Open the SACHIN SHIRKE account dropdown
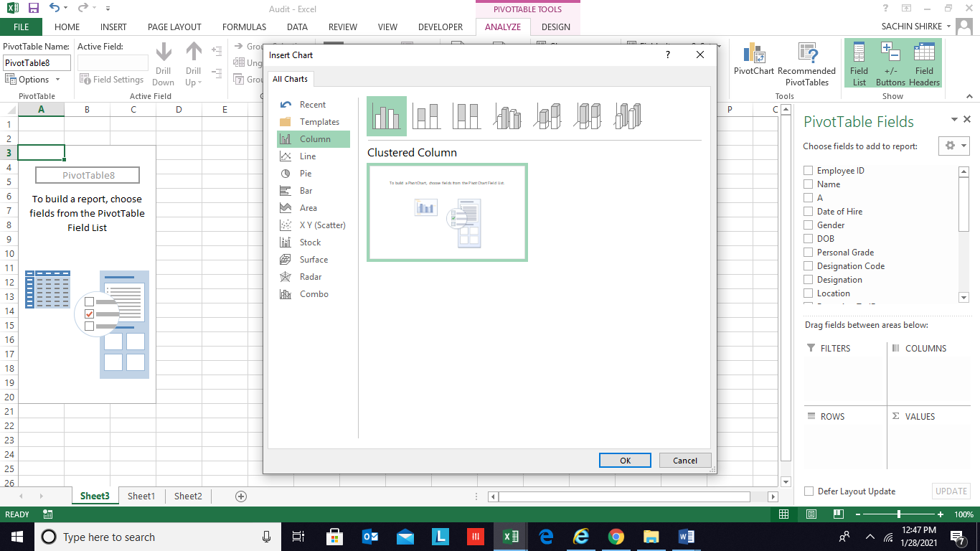Viewport: 980px width, 551px height. 917,27
